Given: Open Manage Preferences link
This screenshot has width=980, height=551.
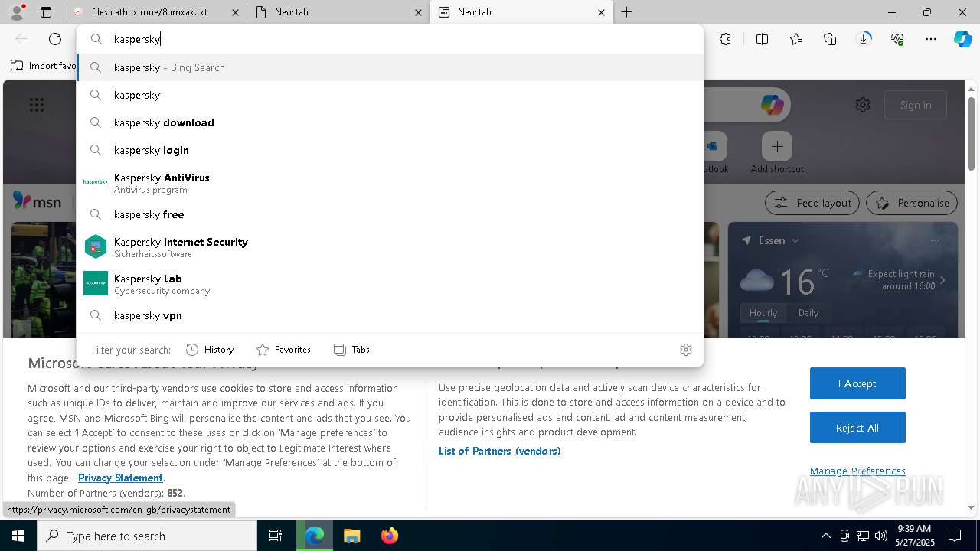Looking at the screenshot, I should click(857, 471).
